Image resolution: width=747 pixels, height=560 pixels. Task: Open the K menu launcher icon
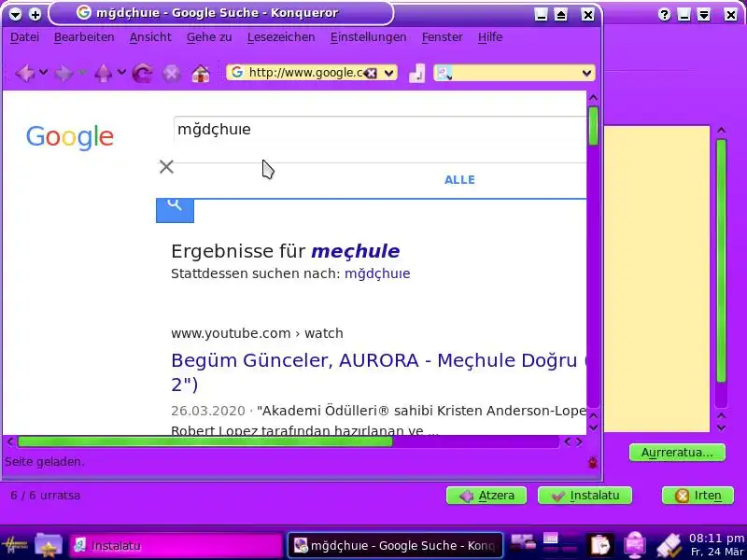click(x=15, y=545)
